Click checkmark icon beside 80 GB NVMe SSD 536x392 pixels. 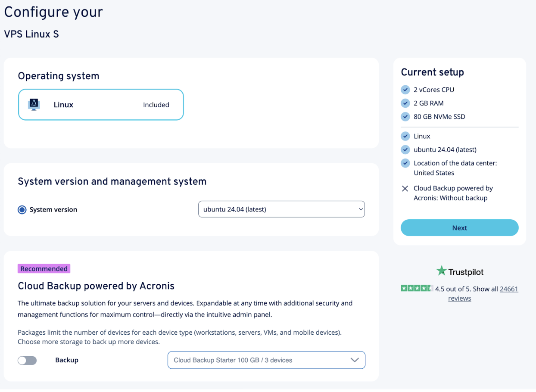405,116
